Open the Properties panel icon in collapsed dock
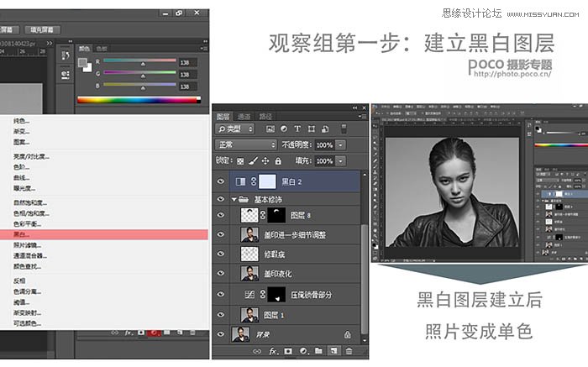 click(66, 75)
